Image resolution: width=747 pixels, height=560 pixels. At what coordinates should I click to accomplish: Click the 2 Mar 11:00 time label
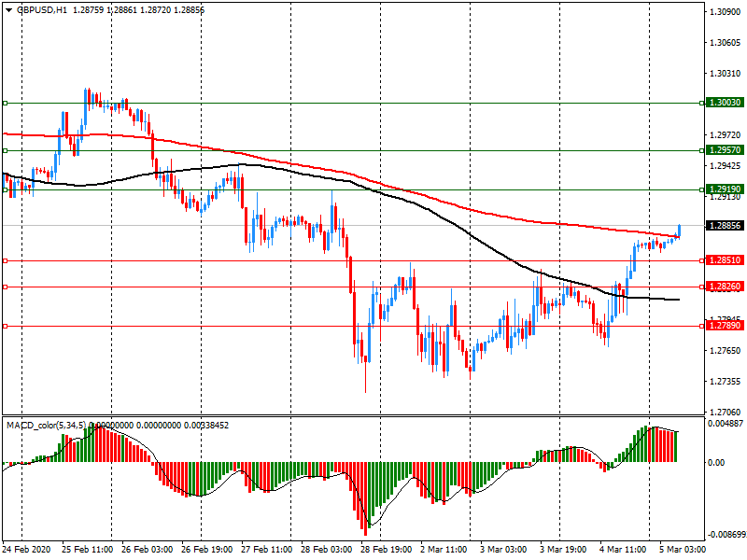coord(444,549)
